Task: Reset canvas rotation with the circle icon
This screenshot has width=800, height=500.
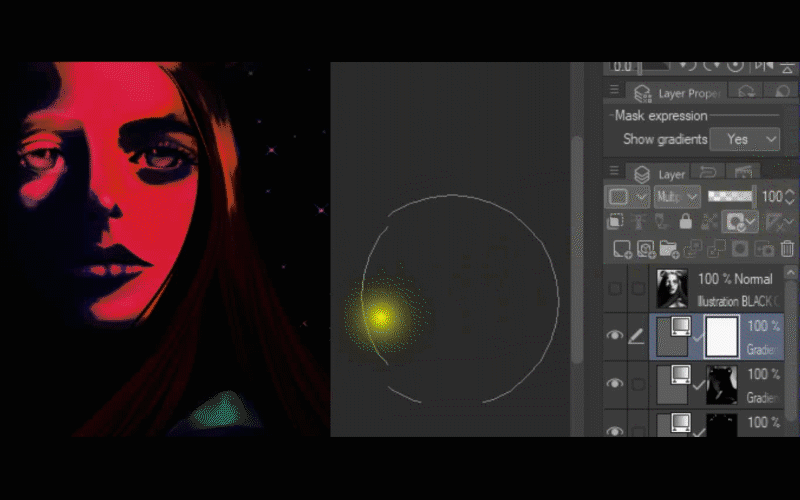Action: pyautogui.click(x=735, y=66)
